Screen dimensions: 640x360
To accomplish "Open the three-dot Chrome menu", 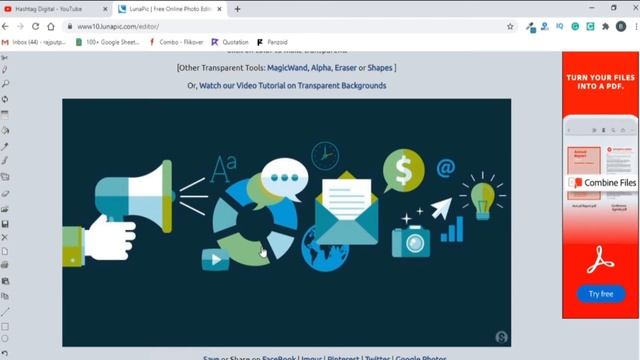I will [x=636, y=27].
